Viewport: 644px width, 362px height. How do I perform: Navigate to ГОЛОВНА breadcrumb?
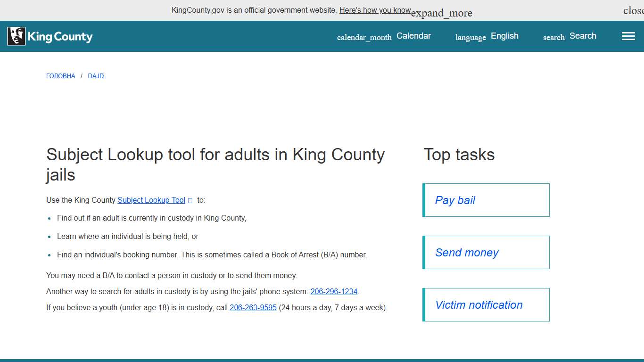click(x=60, y=76)
